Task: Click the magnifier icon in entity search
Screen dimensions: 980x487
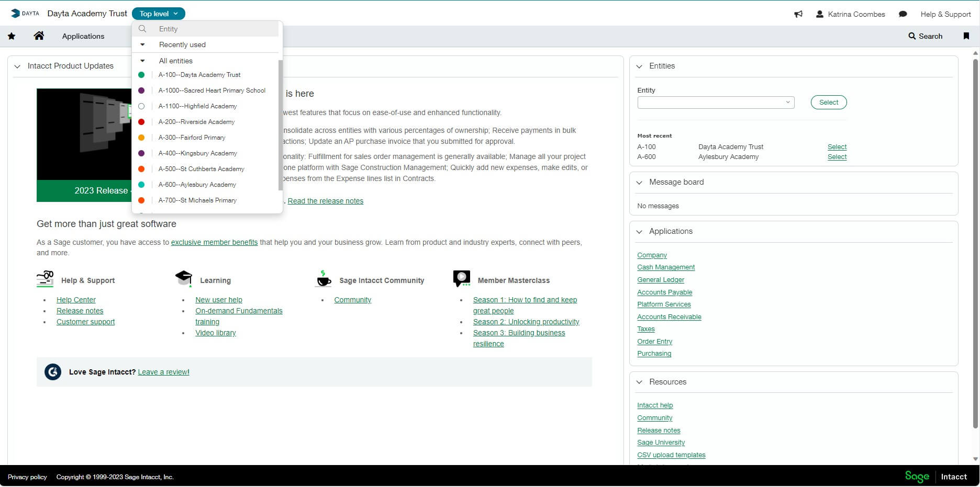Action: coord(142,29)
